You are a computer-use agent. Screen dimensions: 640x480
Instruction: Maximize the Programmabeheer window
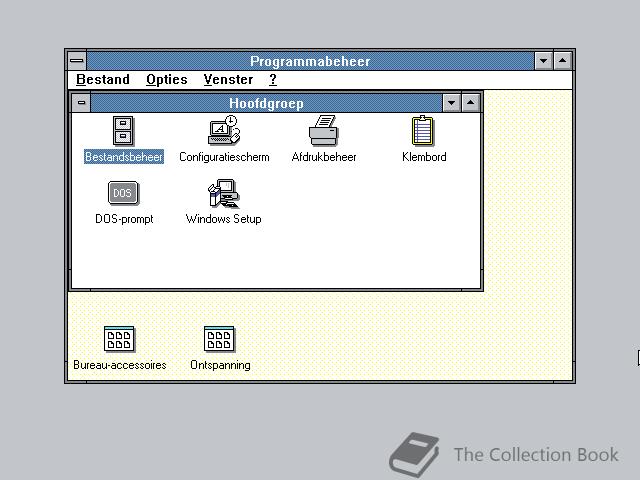(x=562, y=61)
